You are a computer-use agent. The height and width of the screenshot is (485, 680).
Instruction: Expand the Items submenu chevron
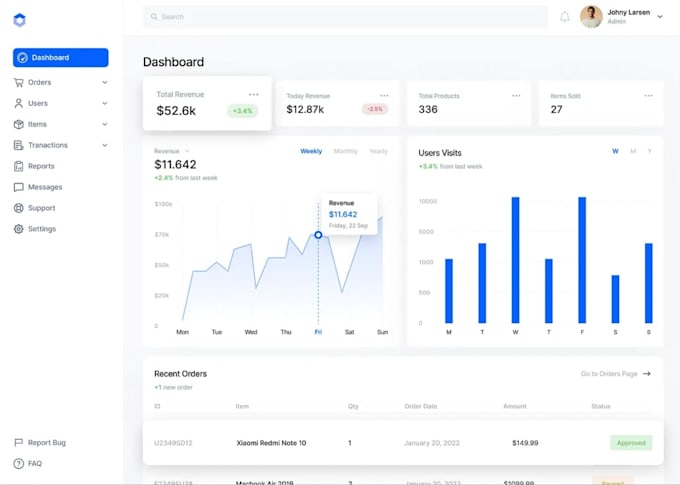click(105, 124)
